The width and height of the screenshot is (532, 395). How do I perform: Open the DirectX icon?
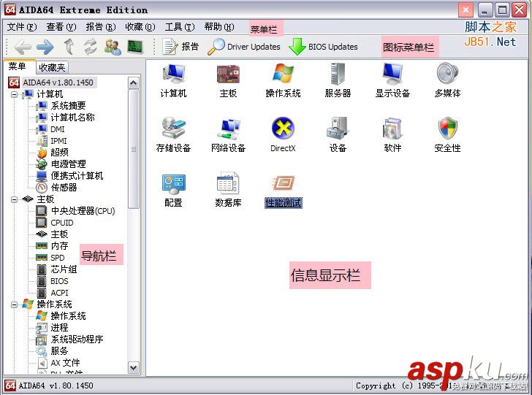click(283, 135)
